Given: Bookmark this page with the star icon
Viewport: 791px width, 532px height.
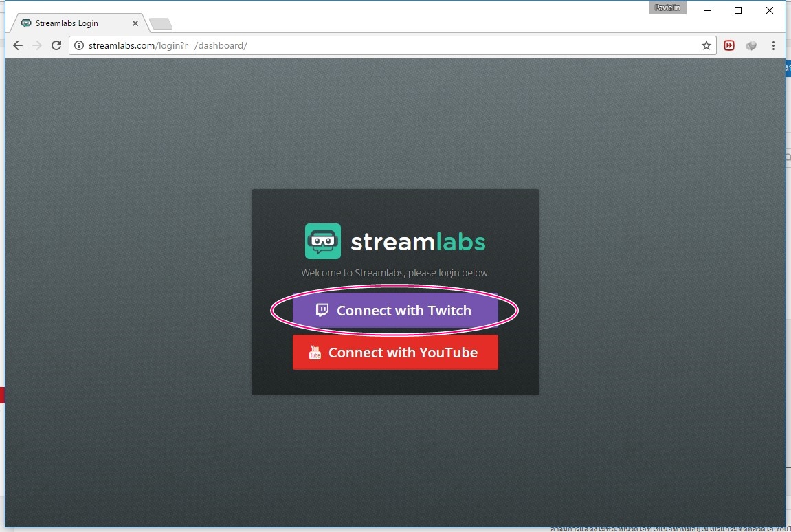Looking at the screenshot, I should (706, 45).
